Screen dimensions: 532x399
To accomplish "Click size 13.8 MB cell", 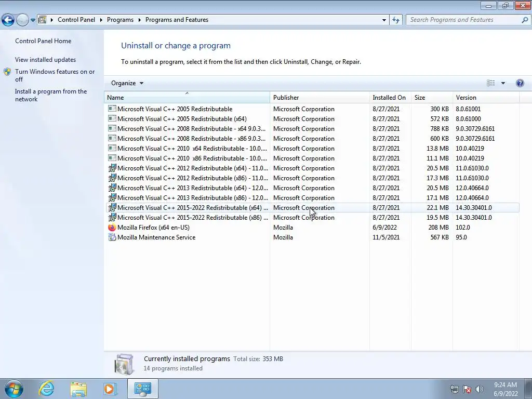I will tap(437, 148).
